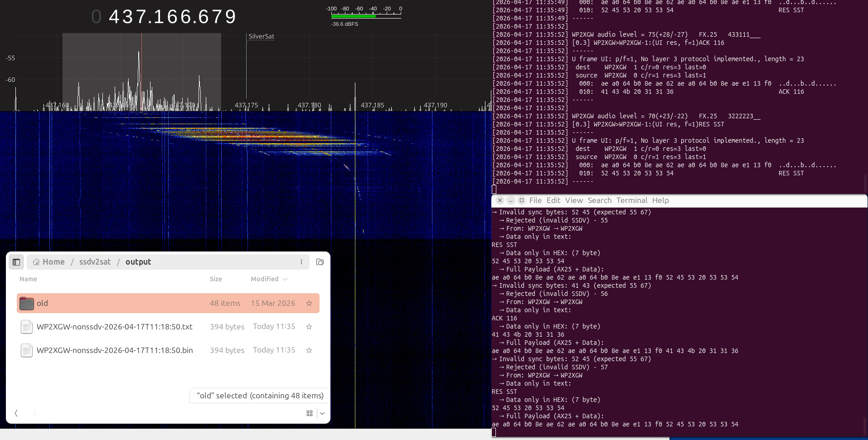The width and height of the screenshot is (868, 440).
Task: Switch to grid view icon
Action: (x=310, y=413)
